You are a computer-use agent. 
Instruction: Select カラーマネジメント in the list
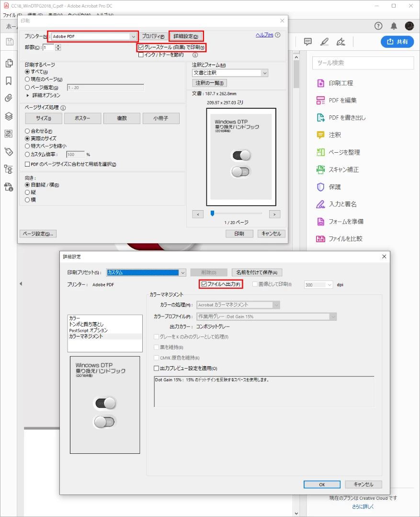[86, 337]
